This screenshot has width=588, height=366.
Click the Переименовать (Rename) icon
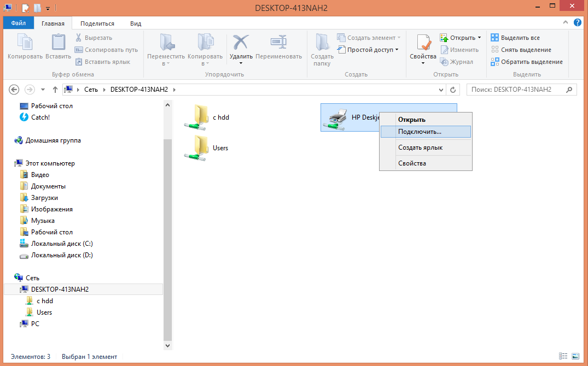coord(278,43)
